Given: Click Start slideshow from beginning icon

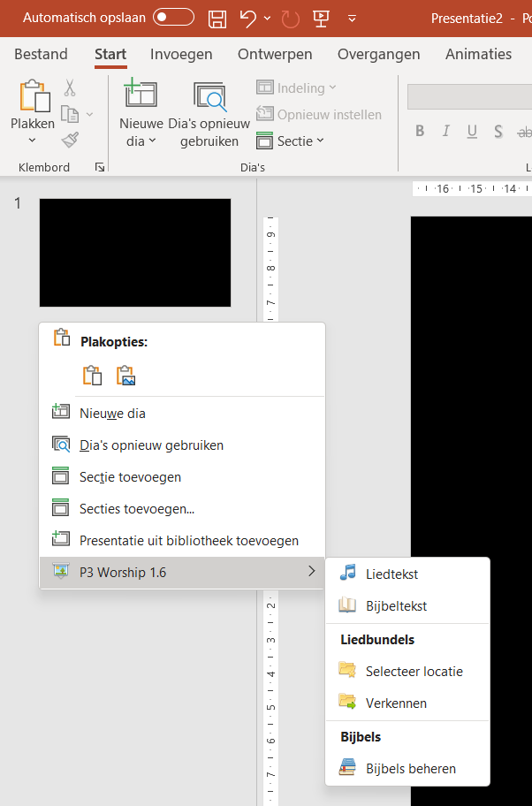Looking at the screenshot, I should pos(321,18).
